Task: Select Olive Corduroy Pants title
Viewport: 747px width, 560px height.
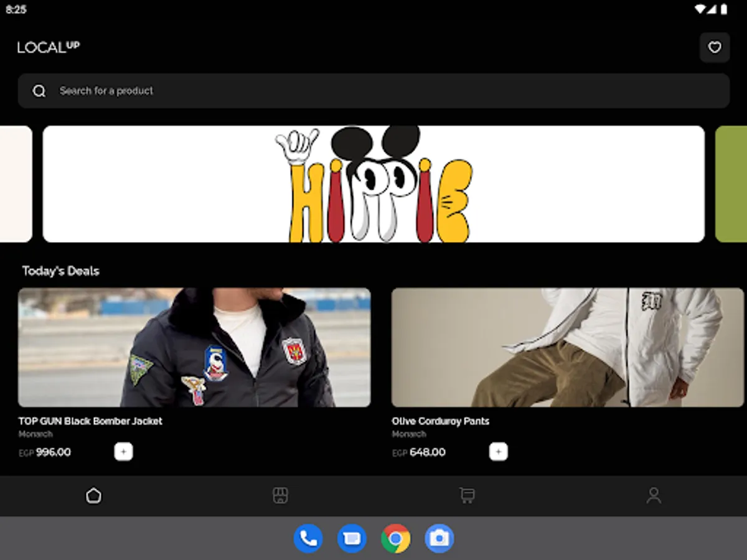Action: pyautogui.click(x=440, y=421)
